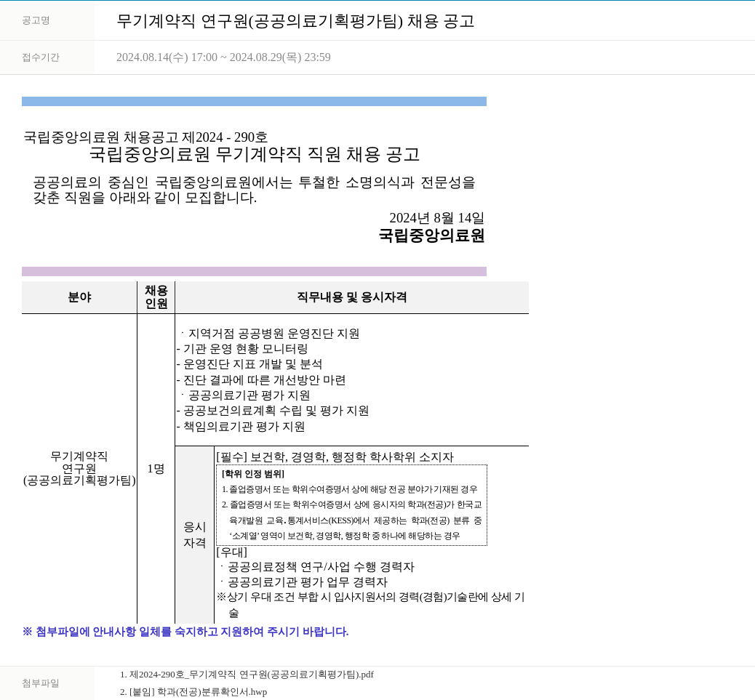Click the ※상기 우대 조건 부합 시 note
The image size is (755, 700).
(x=371, y=605)
